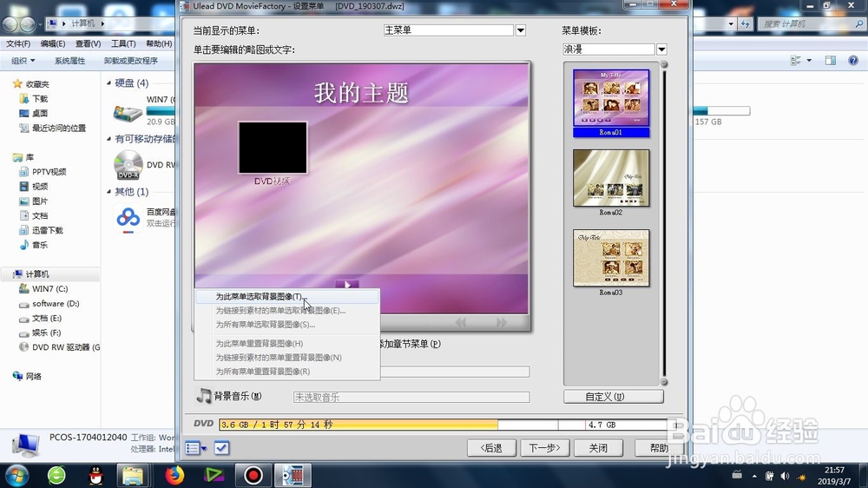Select the Roma01 template thumbnail

611,103
